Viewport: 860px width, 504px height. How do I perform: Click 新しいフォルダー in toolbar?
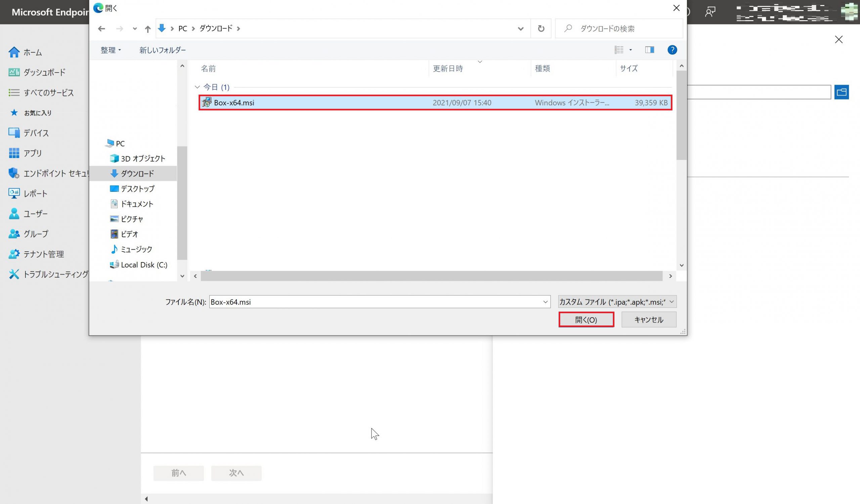tap(163, 50)
